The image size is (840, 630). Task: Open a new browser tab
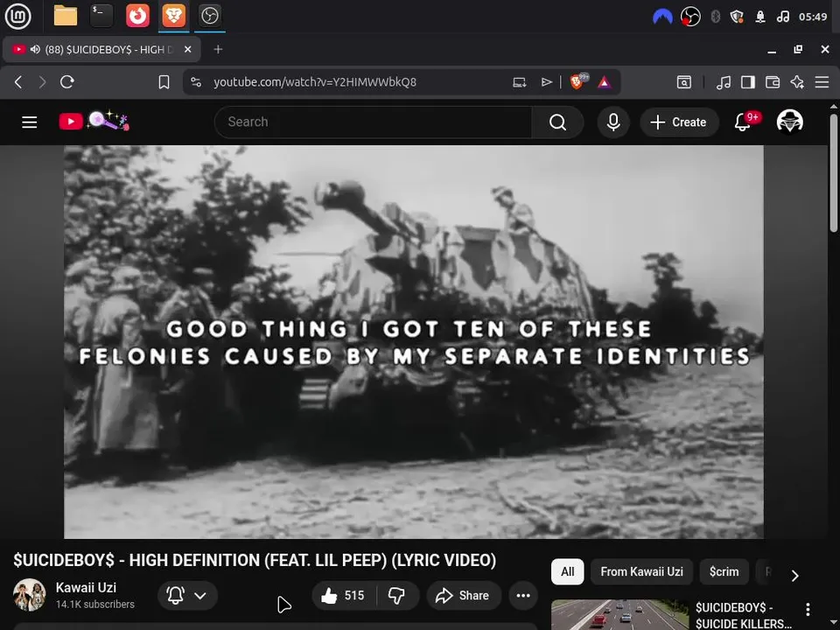coord(218,49)
